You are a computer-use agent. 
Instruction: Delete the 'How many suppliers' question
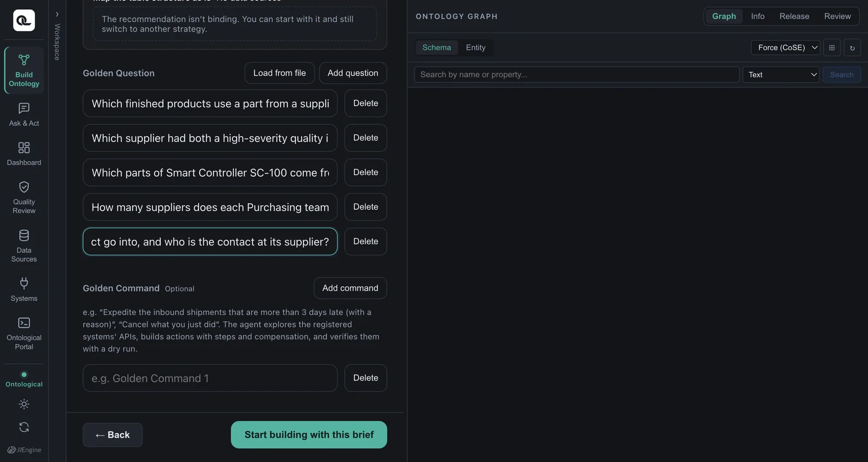pos(366,207)
